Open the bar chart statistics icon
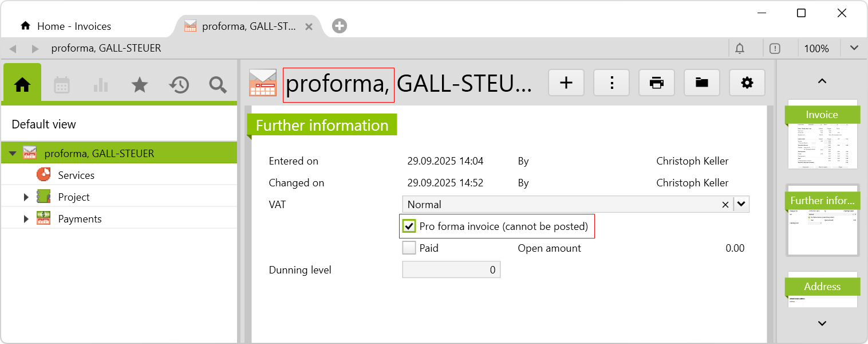868x344 pixels. [x=101, y=85]
